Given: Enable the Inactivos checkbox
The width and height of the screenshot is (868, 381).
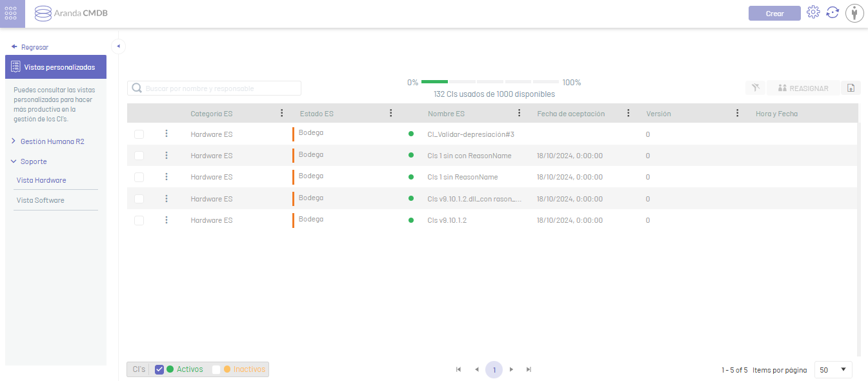Looking at the screenshot, I should click(x=216, y=369).
